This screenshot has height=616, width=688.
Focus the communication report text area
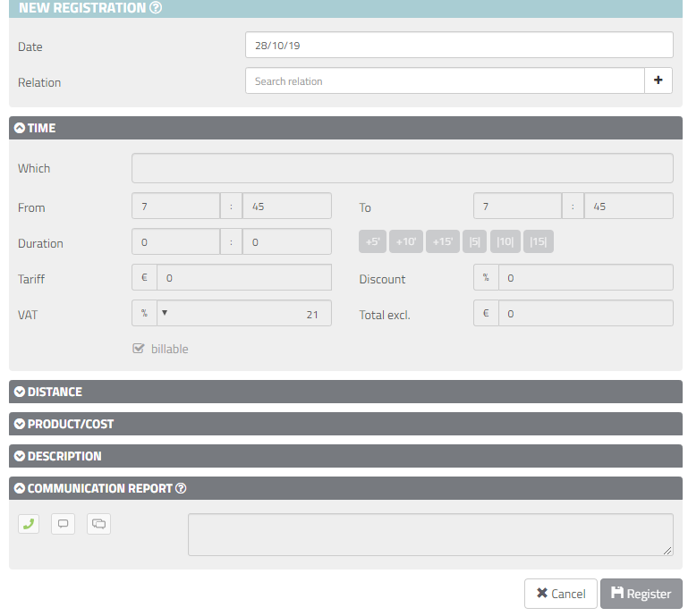429,535
